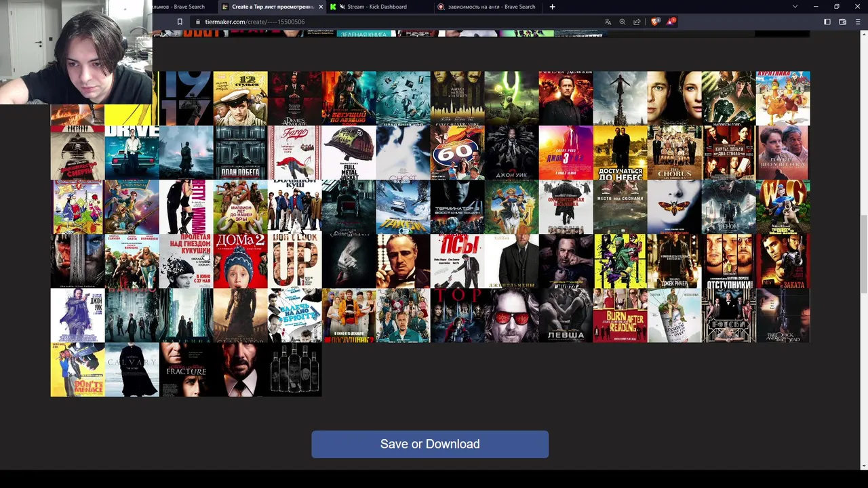Select the Drive movie poster
Screen dimensions: 868x488
tap(132, 152)
